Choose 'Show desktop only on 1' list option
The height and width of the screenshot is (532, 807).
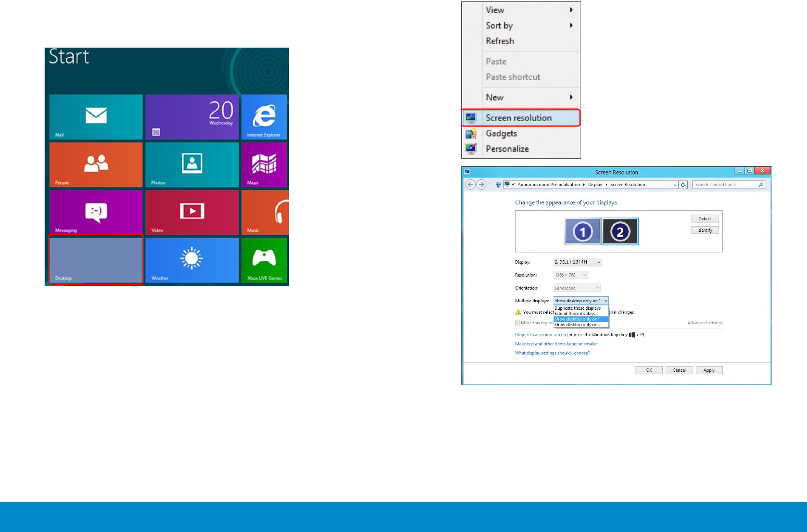[x=581, y=319]
